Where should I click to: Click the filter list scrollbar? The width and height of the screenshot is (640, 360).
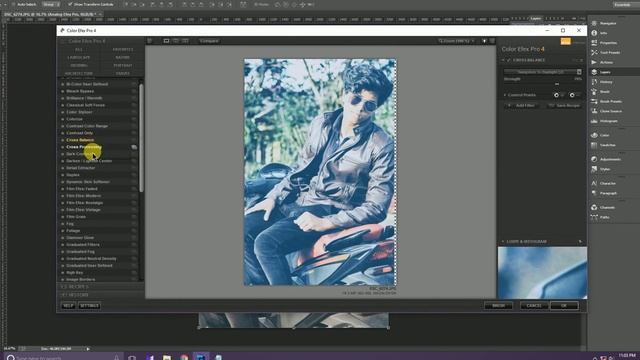(141, 138)
